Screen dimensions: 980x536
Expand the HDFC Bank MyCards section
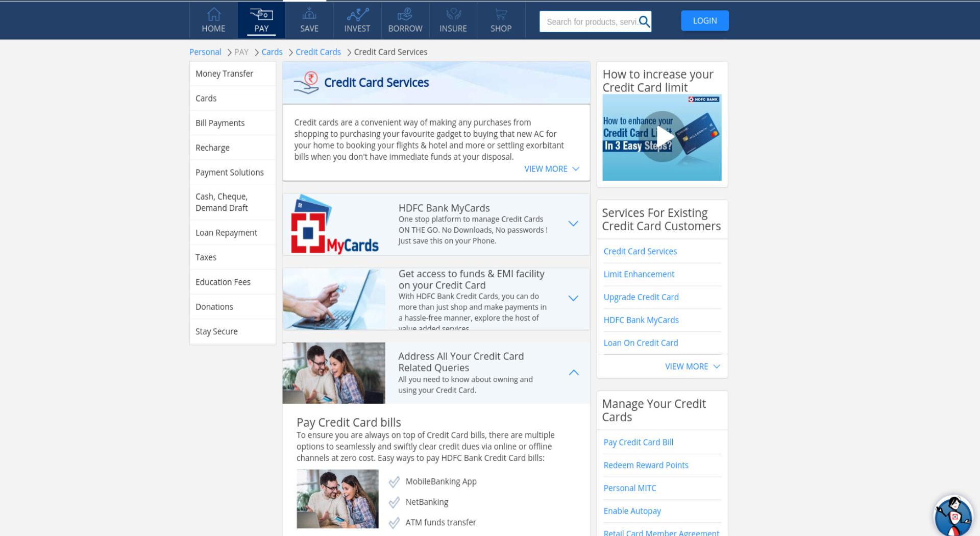tap(573, 224)
